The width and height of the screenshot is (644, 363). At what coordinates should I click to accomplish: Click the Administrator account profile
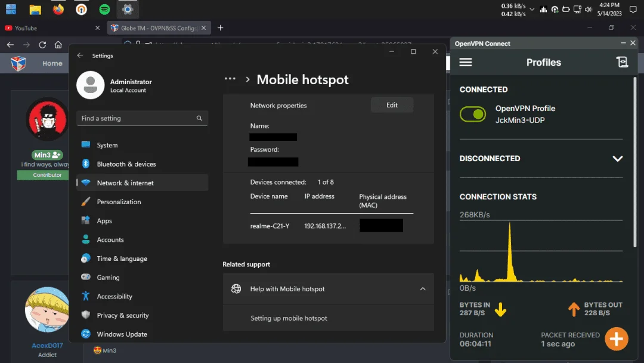115,85
